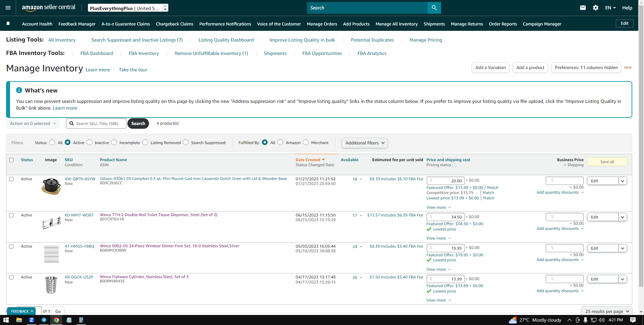Screen dimensions: 644x325
Task: Open the Feedback Manager menu item
Action: 77,24
